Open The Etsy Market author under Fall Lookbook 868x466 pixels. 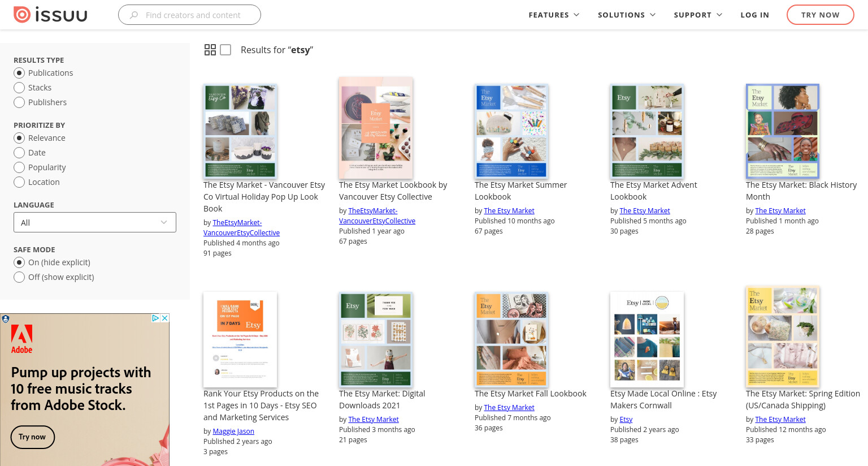tap(509, 407)
